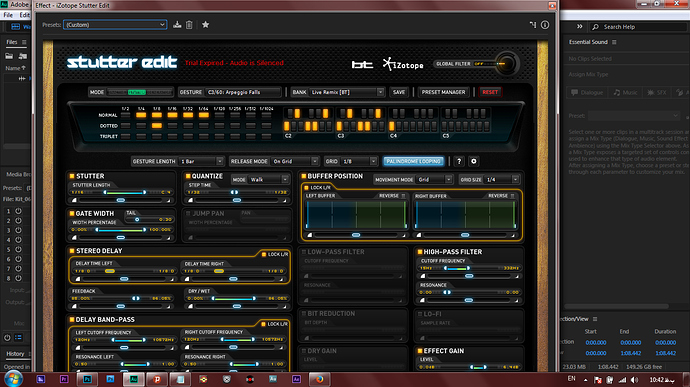Open Quantize Mode Walk dropdown
The image size is (690, 387).
269,180
